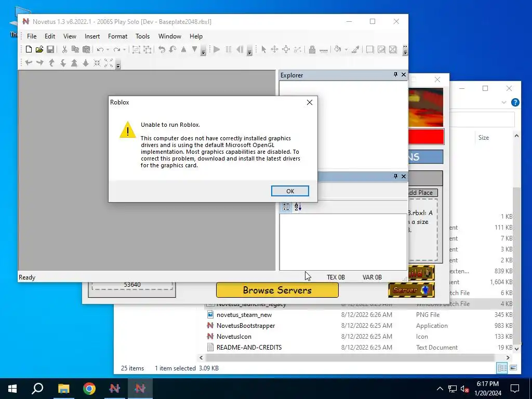Select the four-arrow Move tool
532x399 pixels.
(274, 49)
